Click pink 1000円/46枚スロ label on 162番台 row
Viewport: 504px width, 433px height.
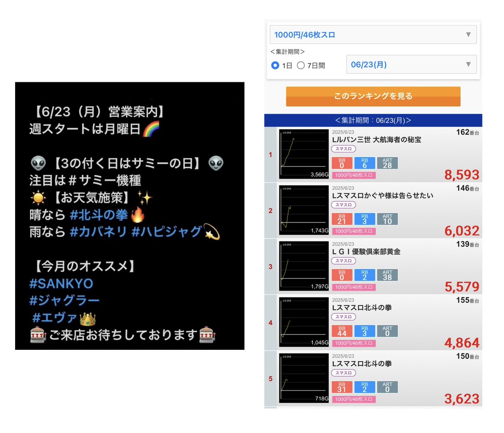point(354,175)
